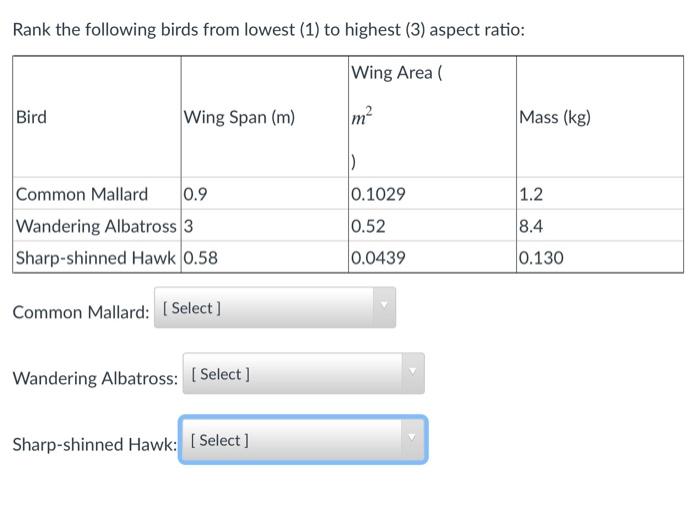Click the Sharp-shinned Hawk table row name
The image size is (700, 513).
click(96, 258)
